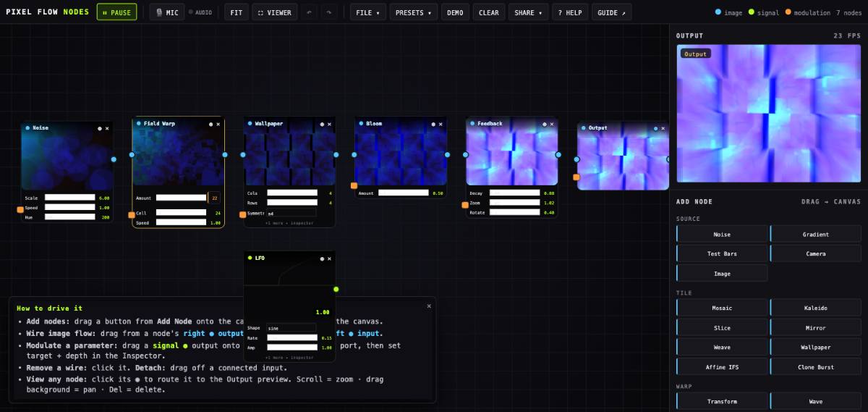
Task: Click the Wallpaper node's view dot
Action: 323,124
